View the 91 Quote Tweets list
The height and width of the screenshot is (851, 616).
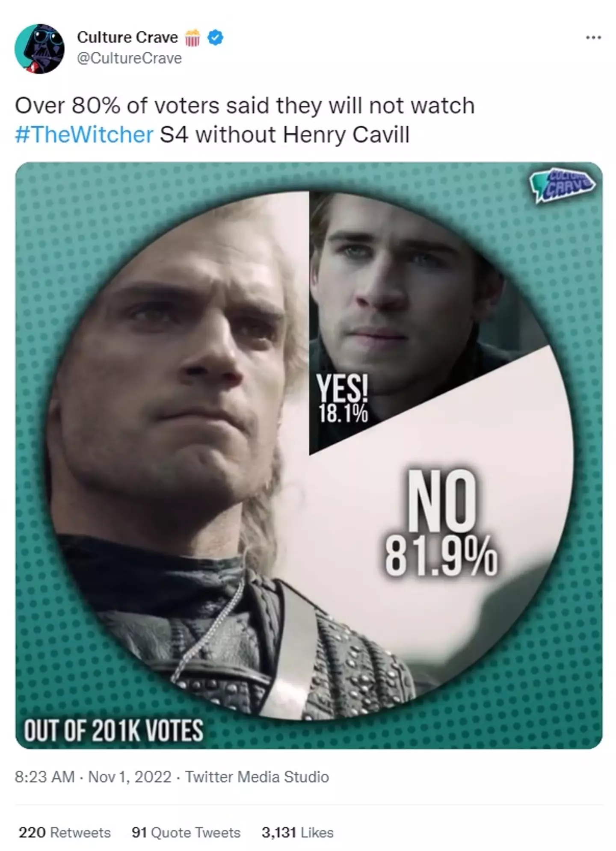(186, 832)
